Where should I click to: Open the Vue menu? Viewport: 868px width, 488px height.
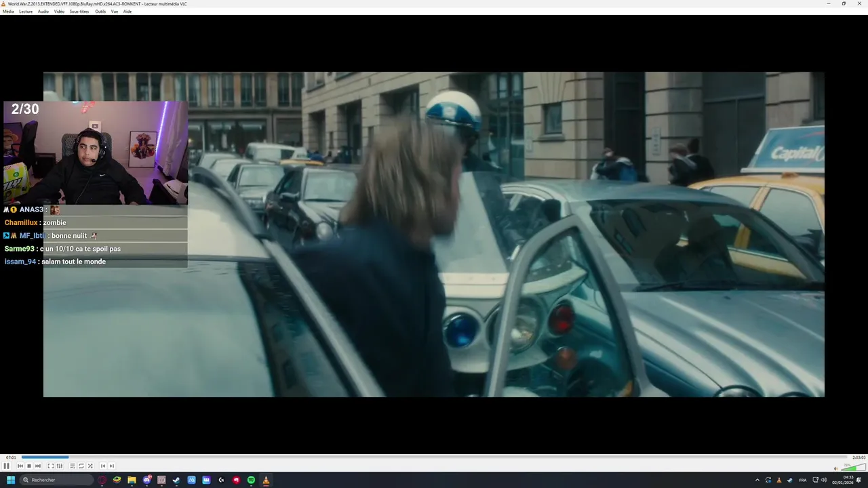(x=115, y=12)
